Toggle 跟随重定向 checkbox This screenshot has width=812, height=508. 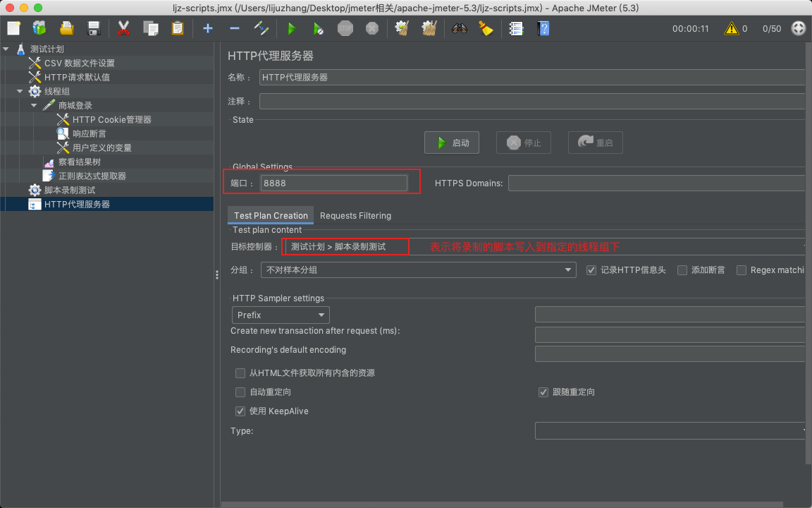point(543,392)
